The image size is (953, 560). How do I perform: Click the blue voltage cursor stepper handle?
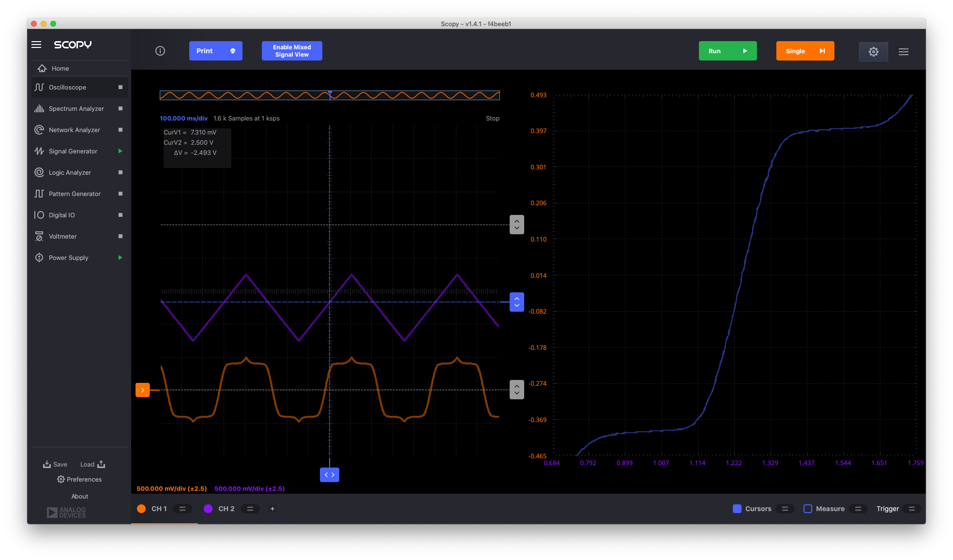pos(517,302)
